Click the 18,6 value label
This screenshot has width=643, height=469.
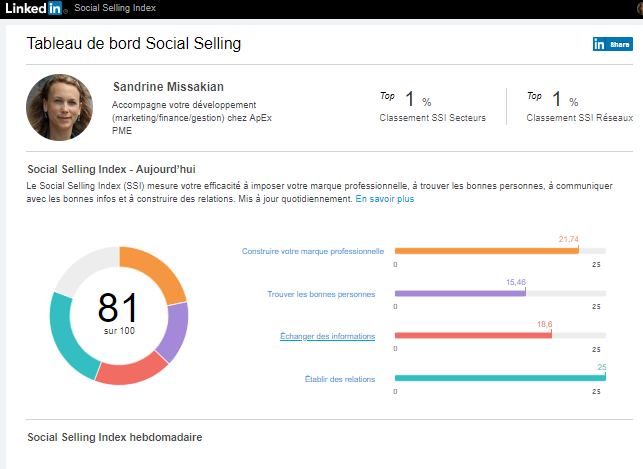(545, 324)
